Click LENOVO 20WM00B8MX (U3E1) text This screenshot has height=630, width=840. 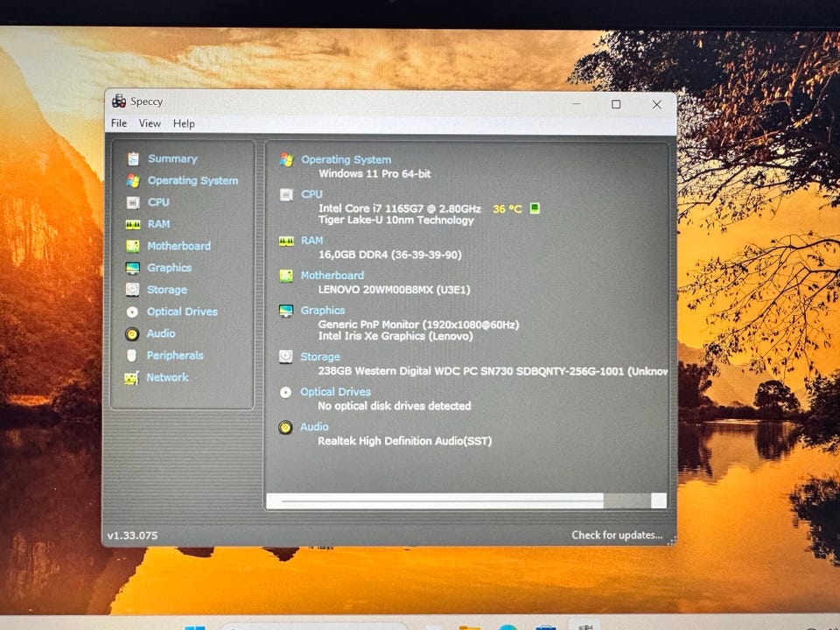(x=395, y=290)
